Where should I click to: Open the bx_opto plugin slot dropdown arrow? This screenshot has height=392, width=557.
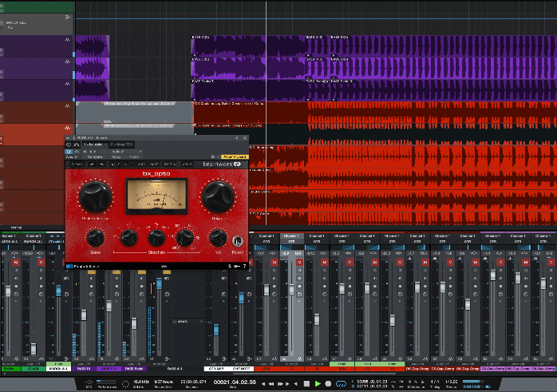pos(105,145)
